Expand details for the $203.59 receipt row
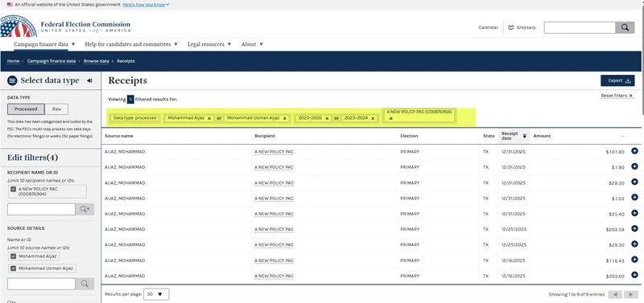The image size is (644, 303). click(x=634, y=229)
